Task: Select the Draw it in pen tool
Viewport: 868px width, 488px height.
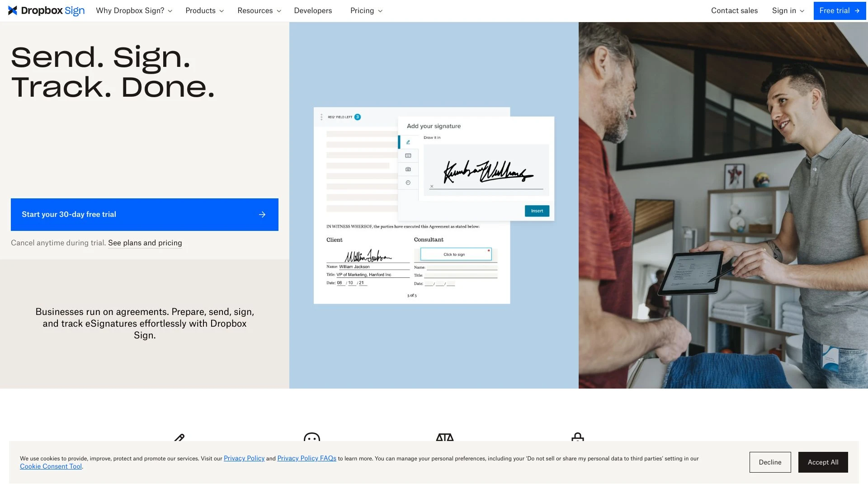Action: (x=408, y=142)
